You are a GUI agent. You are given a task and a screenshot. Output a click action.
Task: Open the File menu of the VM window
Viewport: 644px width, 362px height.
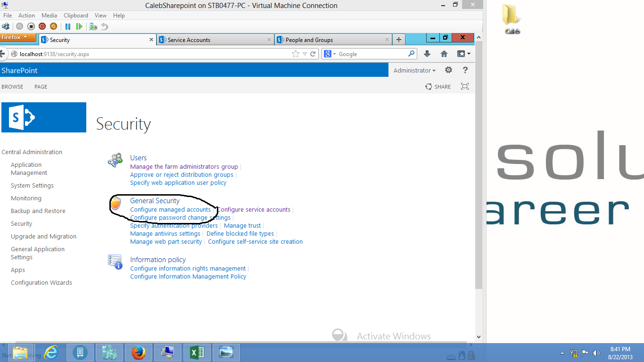[8, 16]
